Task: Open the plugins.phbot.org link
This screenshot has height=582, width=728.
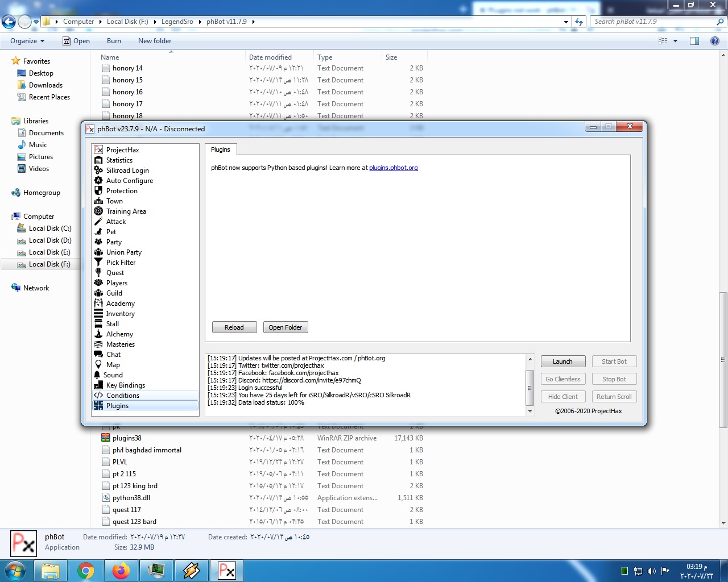Action: click(x=394, y=168)
